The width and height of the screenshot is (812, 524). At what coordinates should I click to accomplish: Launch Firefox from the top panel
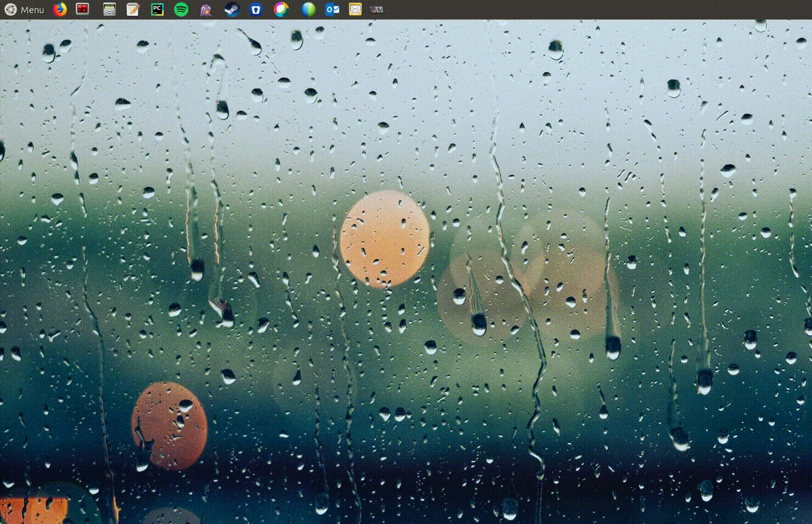tap(60, 9)
